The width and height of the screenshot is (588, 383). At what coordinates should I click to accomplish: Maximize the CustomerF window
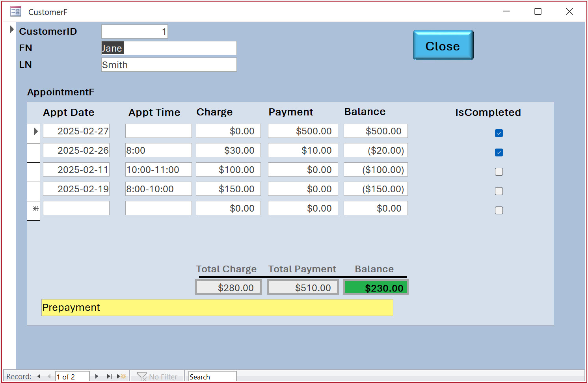click(538, 11)
